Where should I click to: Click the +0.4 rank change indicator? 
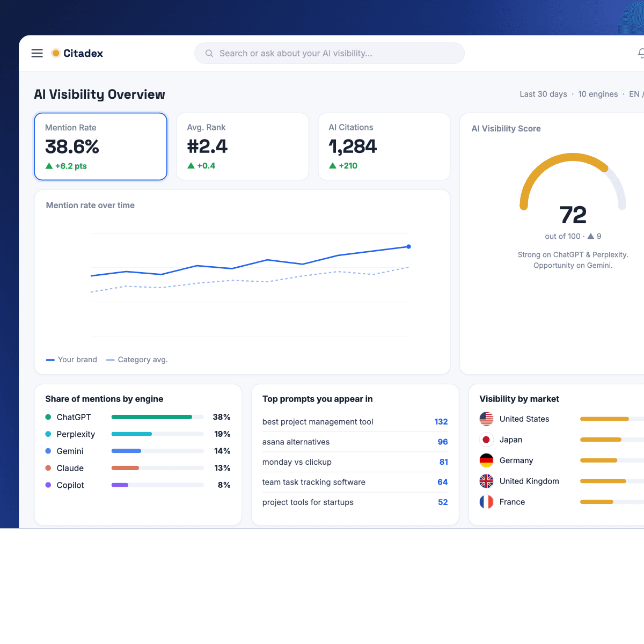(201, 166)
